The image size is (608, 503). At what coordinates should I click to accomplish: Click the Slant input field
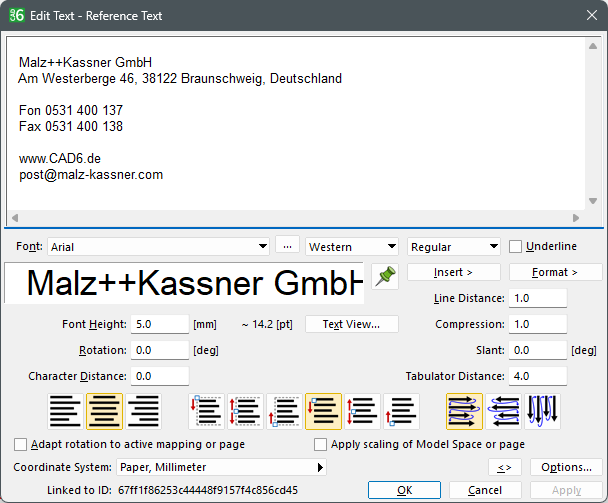coord(538,350)
